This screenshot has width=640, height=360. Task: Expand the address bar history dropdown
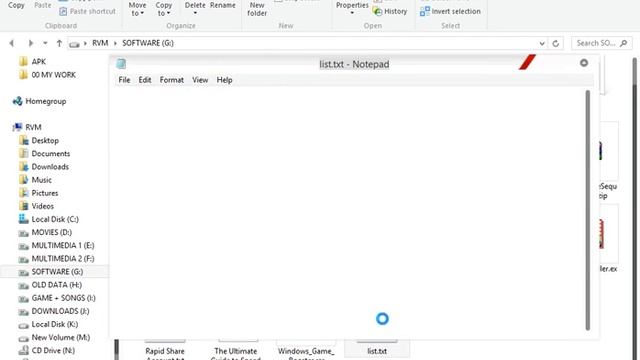542,43
